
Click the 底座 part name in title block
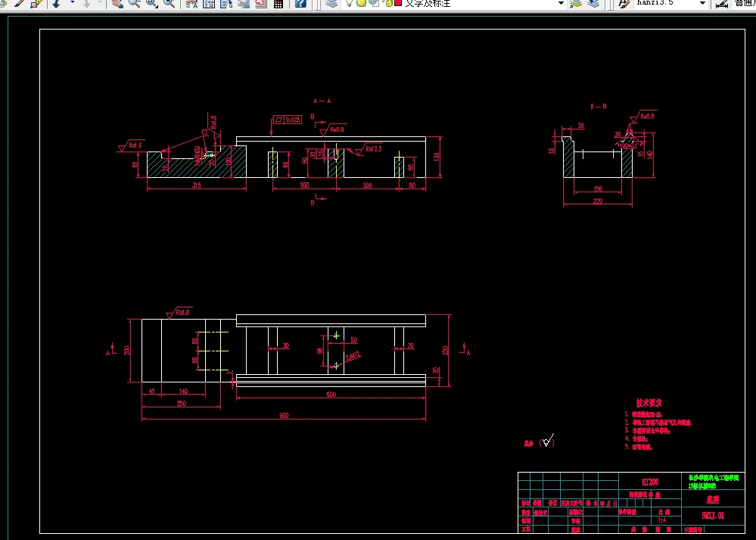click(x=713, y=499)
